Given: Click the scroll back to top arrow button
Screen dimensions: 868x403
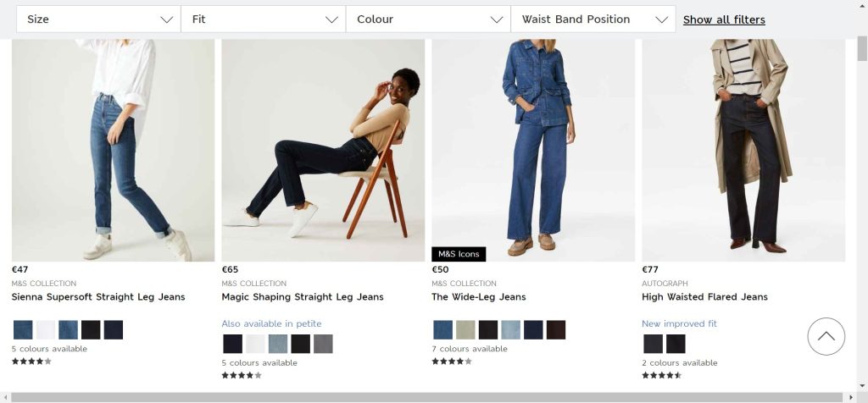Looking at the screenshot, I should 826,336.
